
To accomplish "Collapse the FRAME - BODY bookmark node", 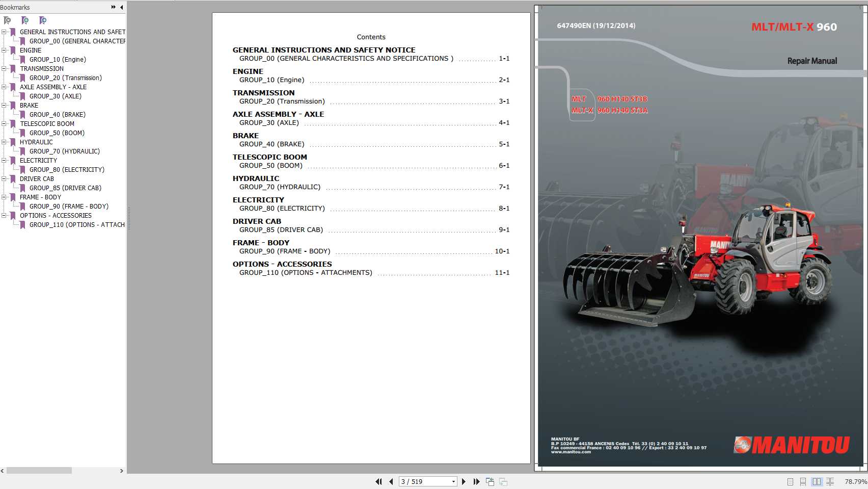I will point(4,197).
